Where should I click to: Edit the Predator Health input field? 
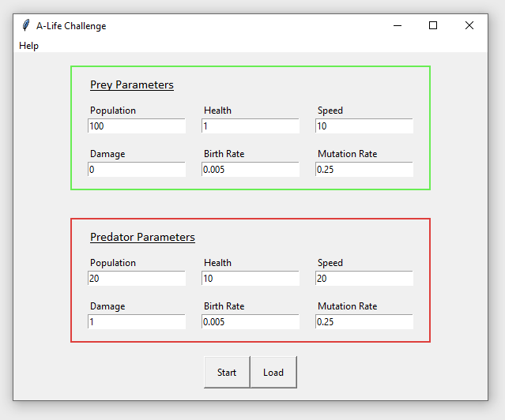[x=251, y=279]
